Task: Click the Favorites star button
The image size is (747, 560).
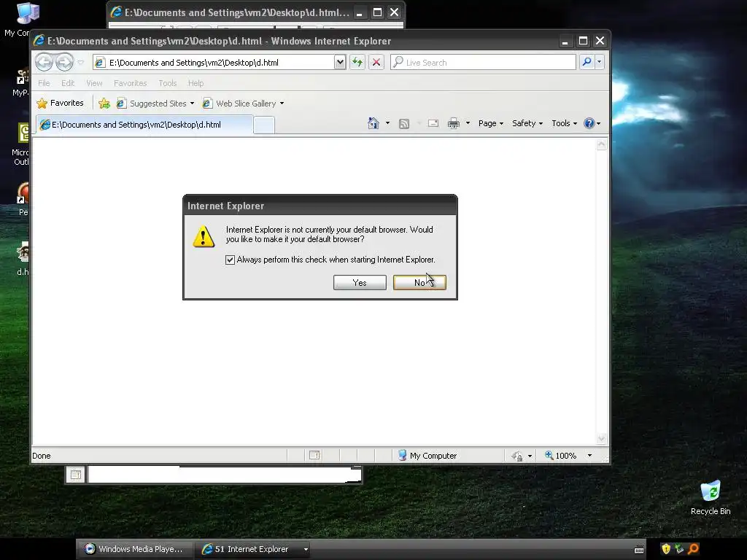Action: tap(60, 103)
